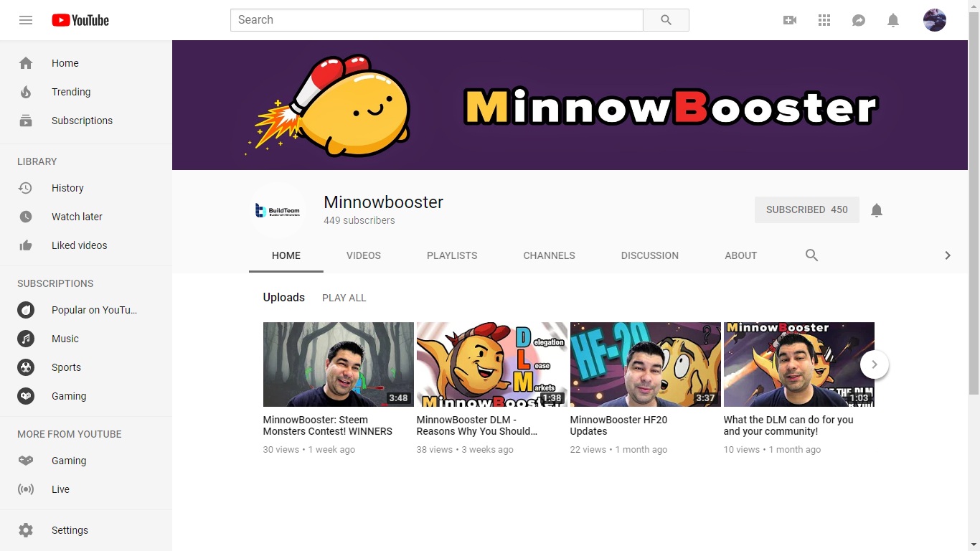Open the Uploads section heading
Image resolution: width=980 pixels, height=551 pixels.
coord(284,298)
